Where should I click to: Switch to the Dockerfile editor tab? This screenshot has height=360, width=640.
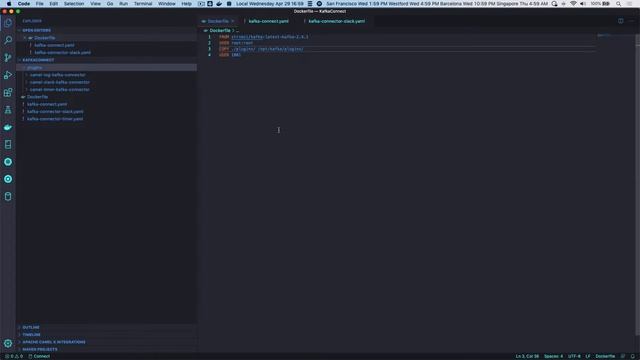coord(218,21)
